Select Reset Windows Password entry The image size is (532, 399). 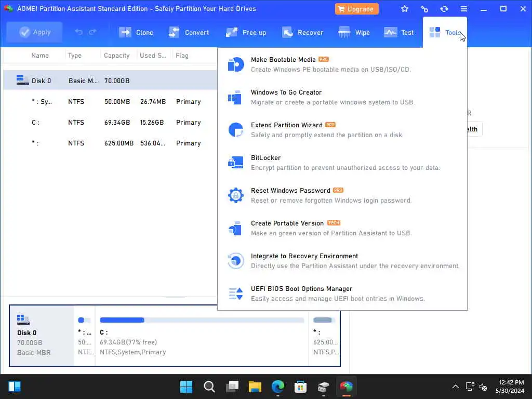pos(342,195)
